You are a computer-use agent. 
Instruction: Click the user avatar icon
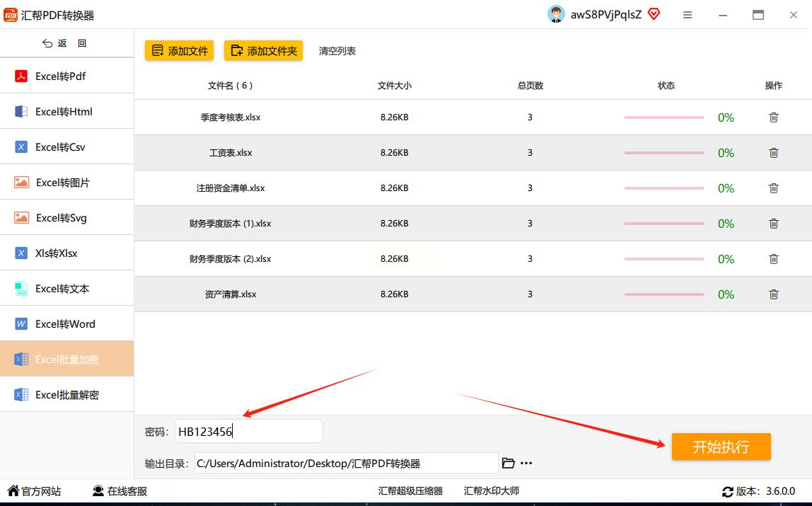click(x=556, y=14)
